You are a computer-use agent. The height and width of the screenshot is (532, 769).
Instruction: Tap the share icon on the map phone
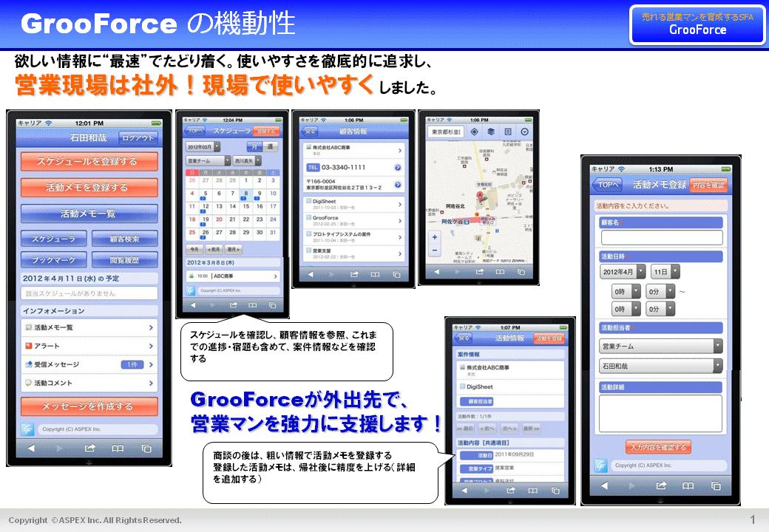pos(480,272)
